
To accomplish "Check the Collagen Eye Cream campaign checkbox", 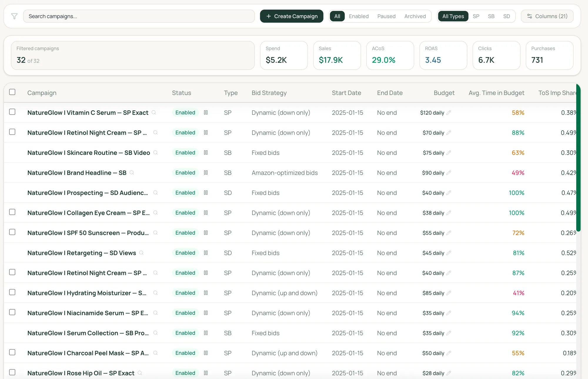I will [12, 212].
